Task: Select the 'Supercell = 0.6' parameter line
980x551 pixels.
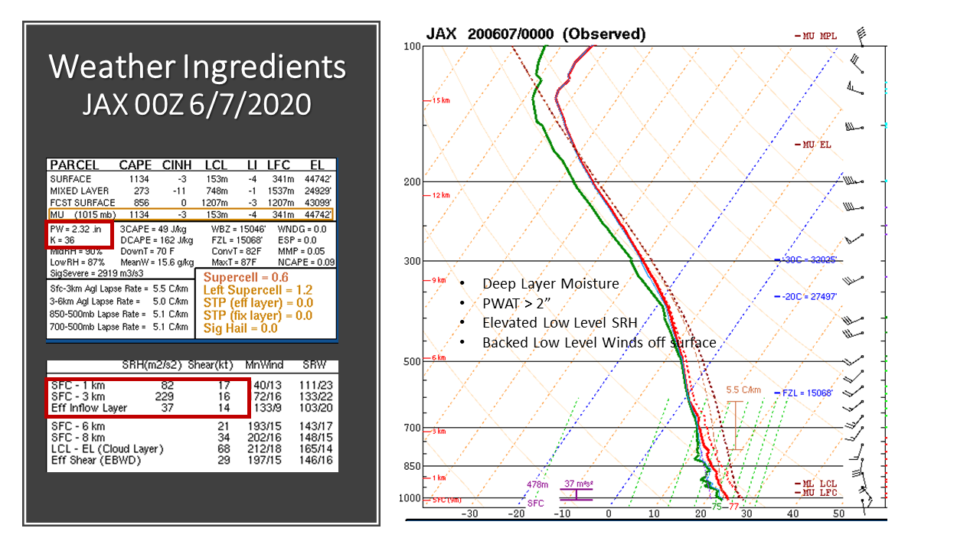Action: [x=247, y=278]
